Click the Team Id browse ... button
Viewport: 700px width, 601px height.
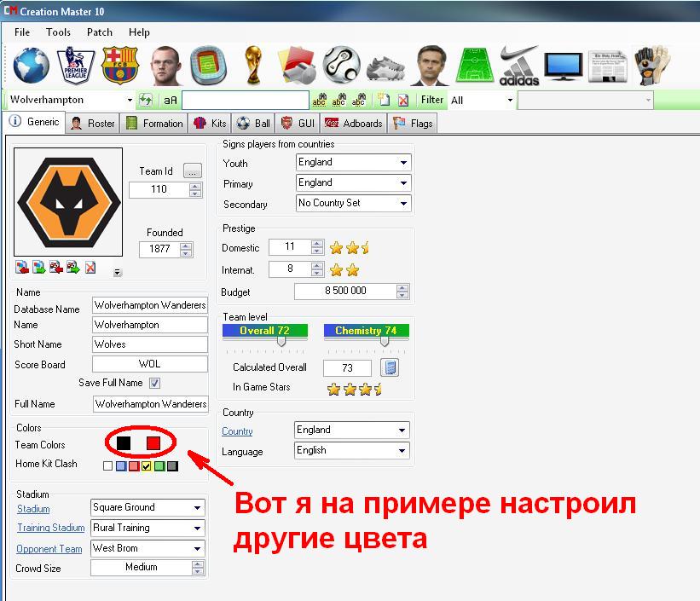193,171
